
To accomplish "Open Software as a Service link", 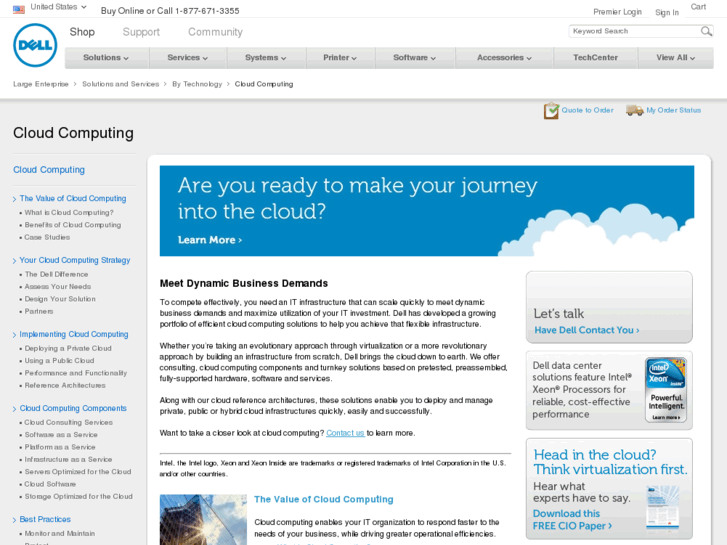I will coord(61,435).
